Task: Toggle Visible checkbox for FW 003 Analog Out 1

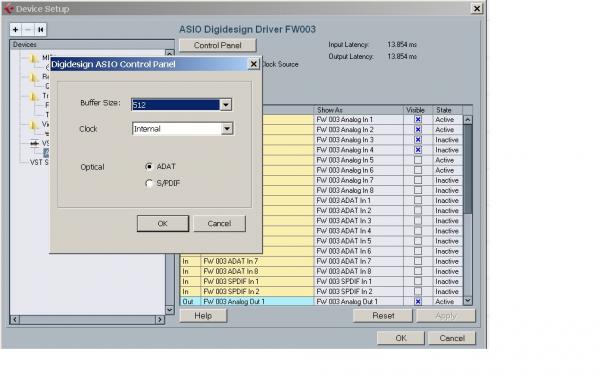Action: (418, 302)
